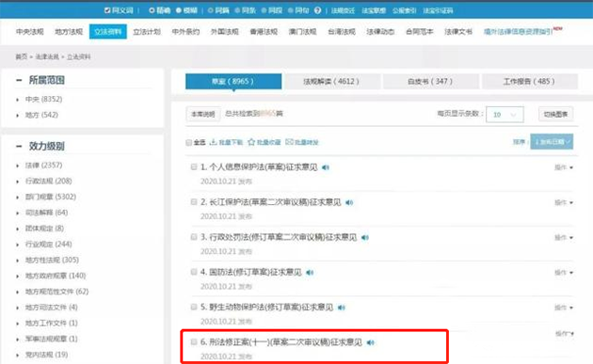Screen dimensions: 593x364
Task: Open the question mark help icon
Action: click(318, 10)
